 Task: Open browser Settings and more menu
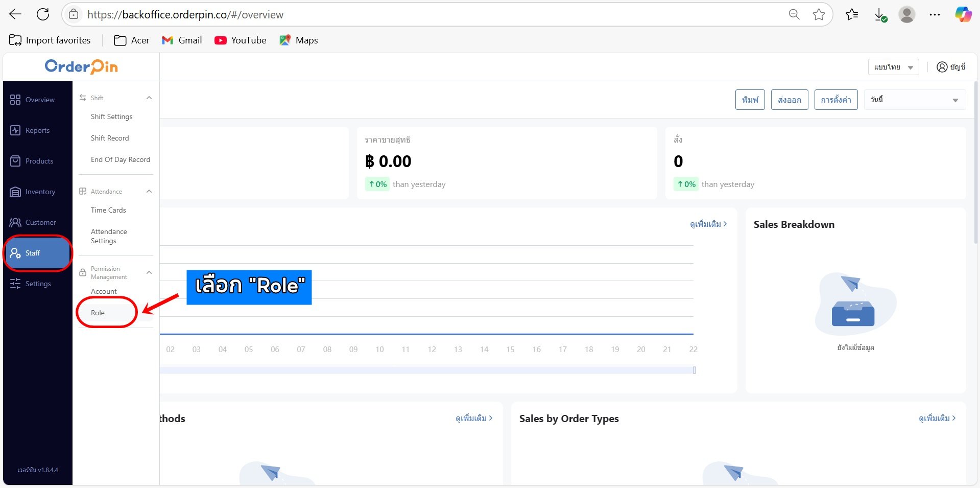(935, 14)
